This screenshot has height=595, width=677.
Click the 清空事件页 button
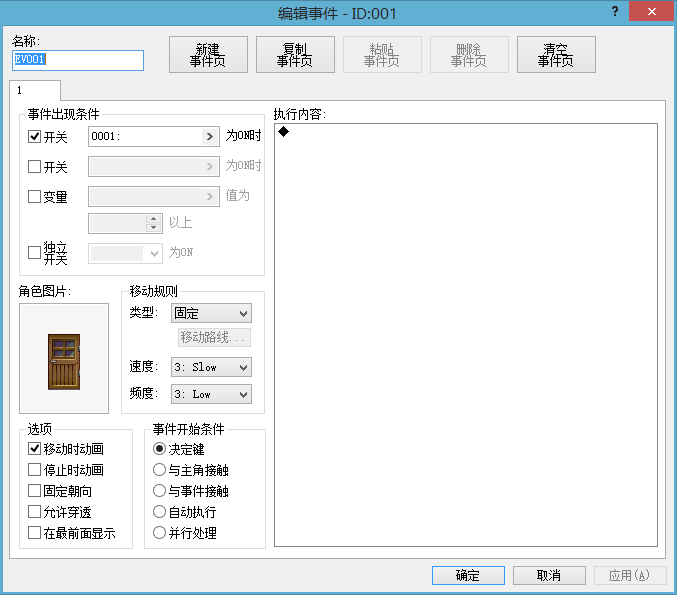click(556, 54)
